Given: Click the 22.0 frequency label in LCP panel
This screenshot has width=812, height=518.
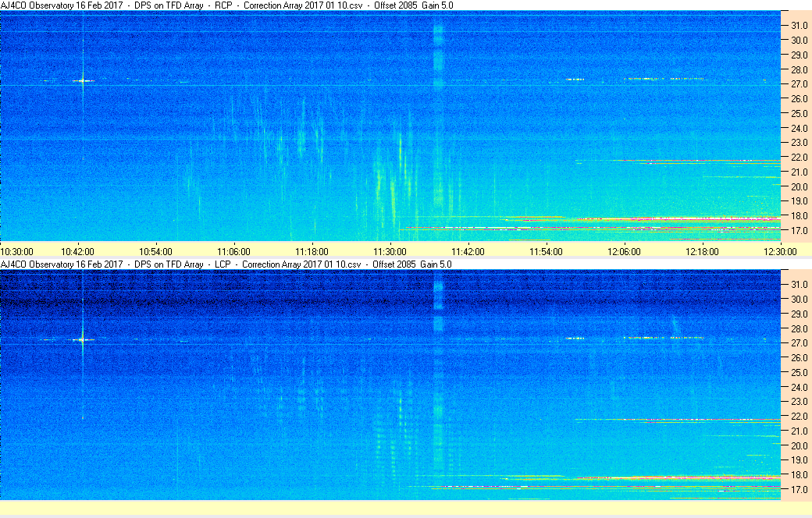Looking at the screenshot, I should tap(799, 416).
